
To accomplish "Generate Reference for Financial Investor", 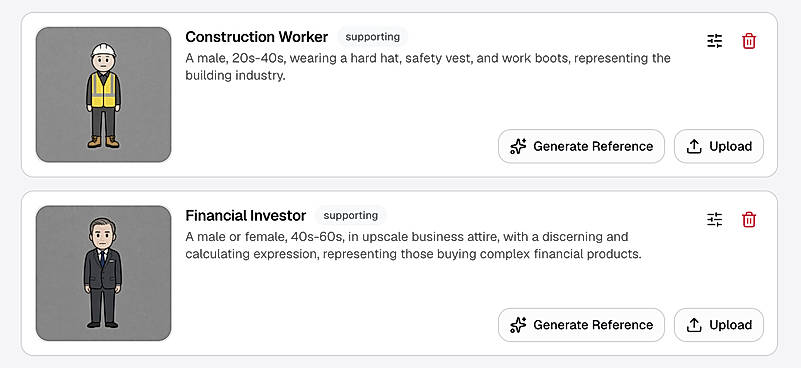I will tap(581, 325).
